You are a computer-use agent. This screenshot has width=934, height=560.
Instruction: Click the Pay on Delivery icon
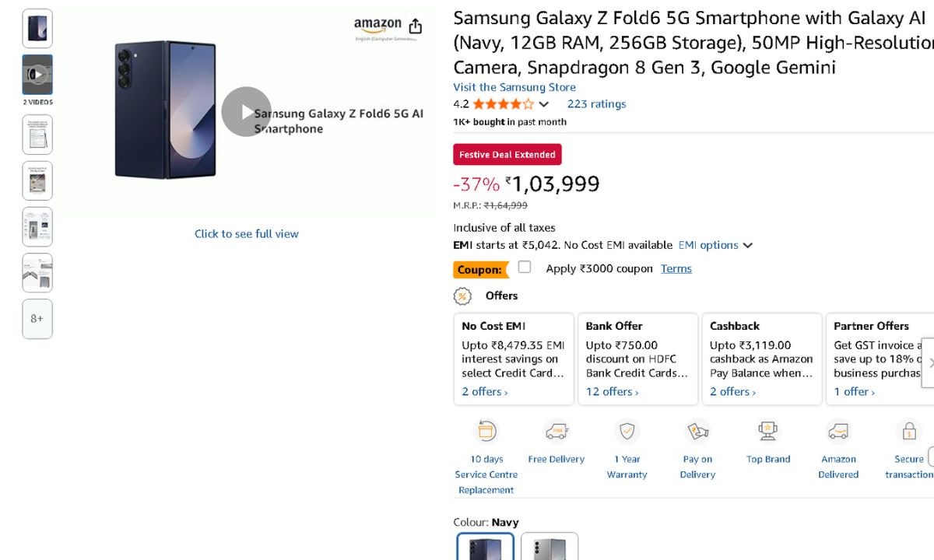[x=697, y=431]
